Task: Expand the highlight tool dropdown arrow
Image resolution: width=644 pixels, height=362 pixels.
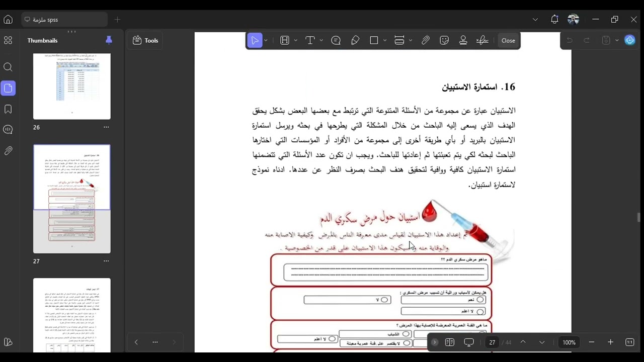Action: pyautogui.click(x=295, y=40)
